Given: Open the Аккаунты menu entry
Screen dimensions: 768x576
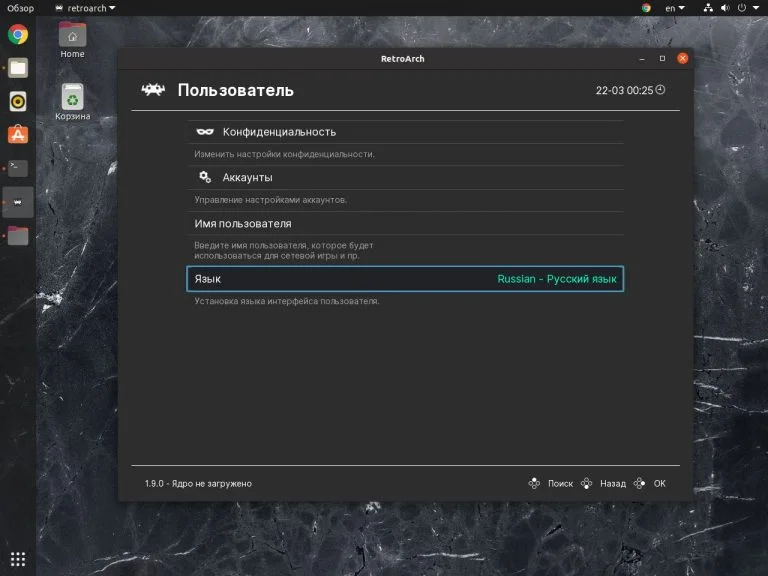Looking at the screenshot, I should pos(406,177).
